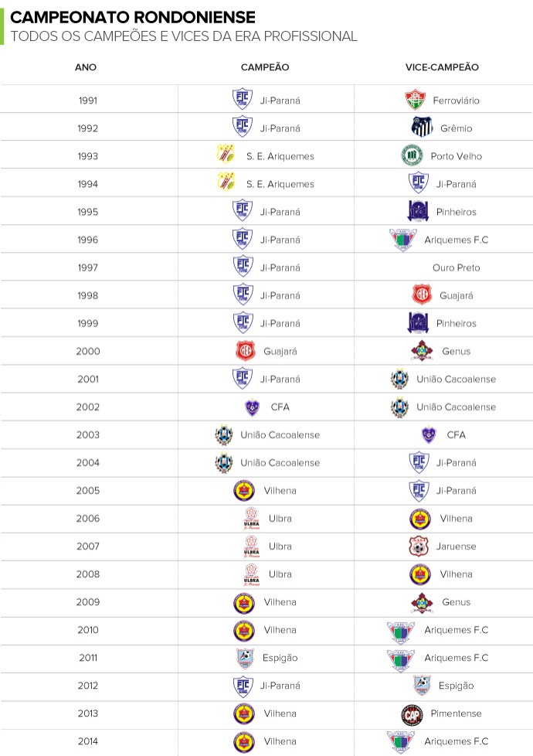The height and width of the screenshot is (756, 533).
Task: Click the Genus crest in the 2009 row
Action: (x=422, y=602)
